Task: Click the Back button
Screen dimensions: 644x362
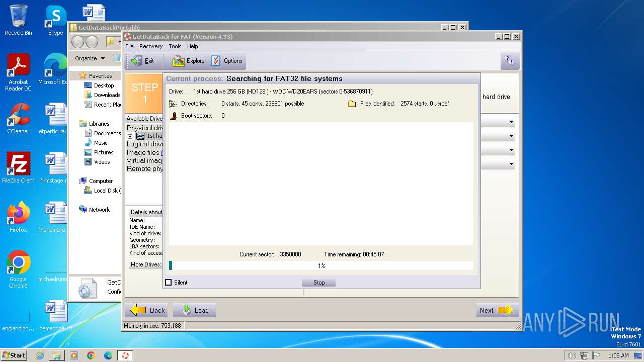Action: [x=147, y=310]
